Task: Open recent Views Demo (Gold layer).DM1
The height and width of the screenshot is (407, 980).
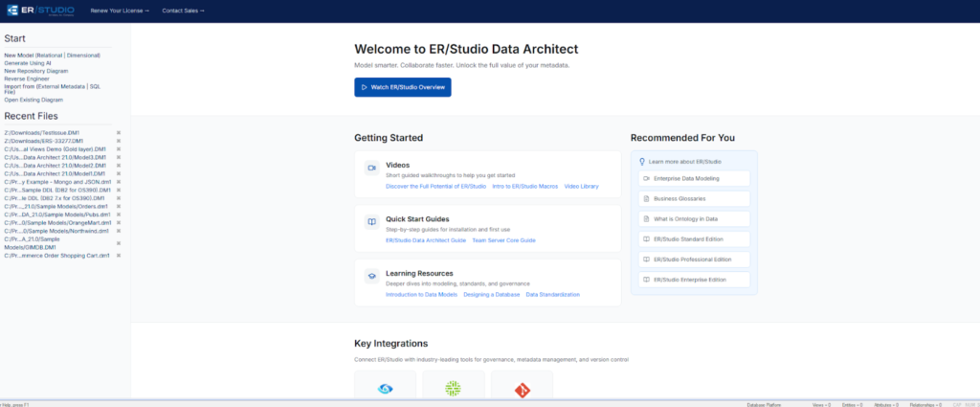Action: tap(55, 149)
